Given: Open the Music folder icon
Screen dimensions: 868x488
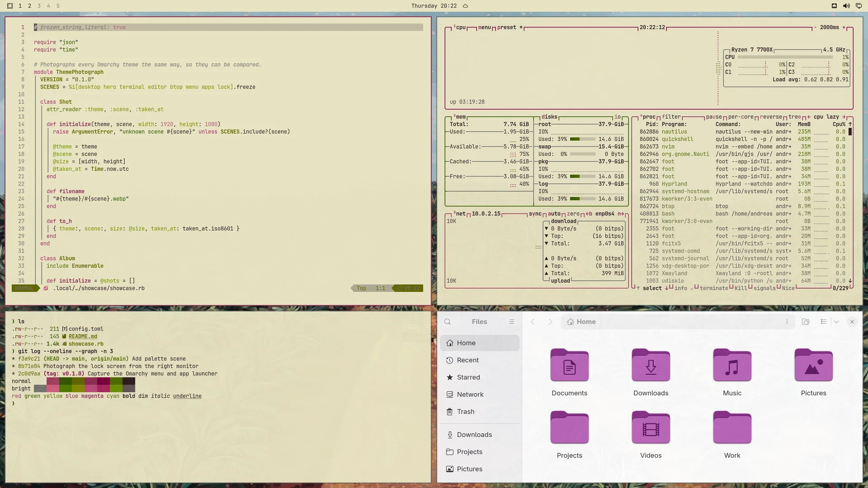Looking at the screenshot, I should [732, 365].
